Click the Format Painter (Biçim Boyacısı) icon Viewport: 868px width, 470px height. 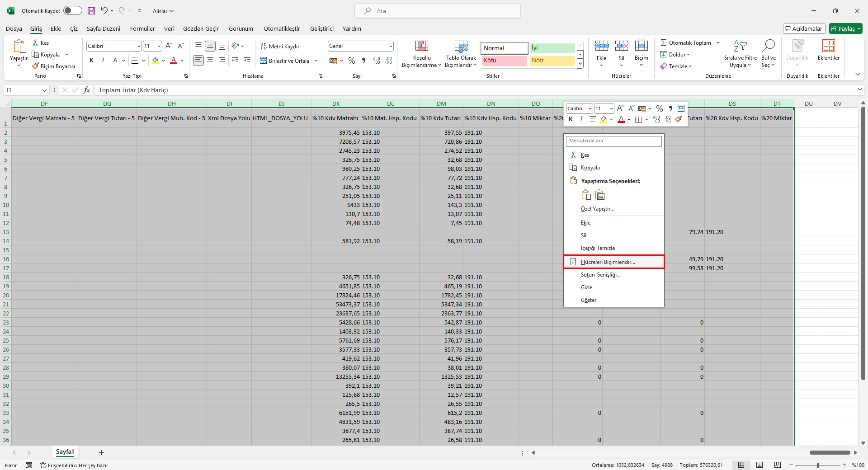click(x=35, y=66)
